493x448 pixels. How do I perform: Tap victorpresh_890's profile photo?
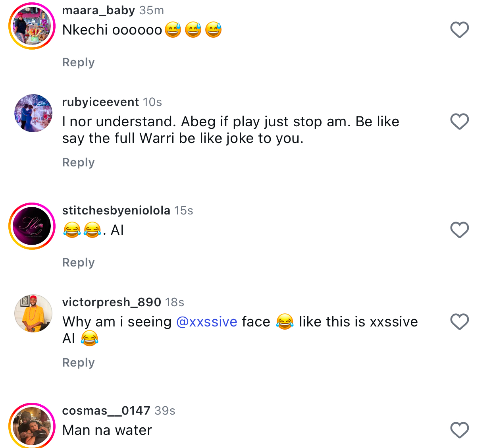point(33,313)
